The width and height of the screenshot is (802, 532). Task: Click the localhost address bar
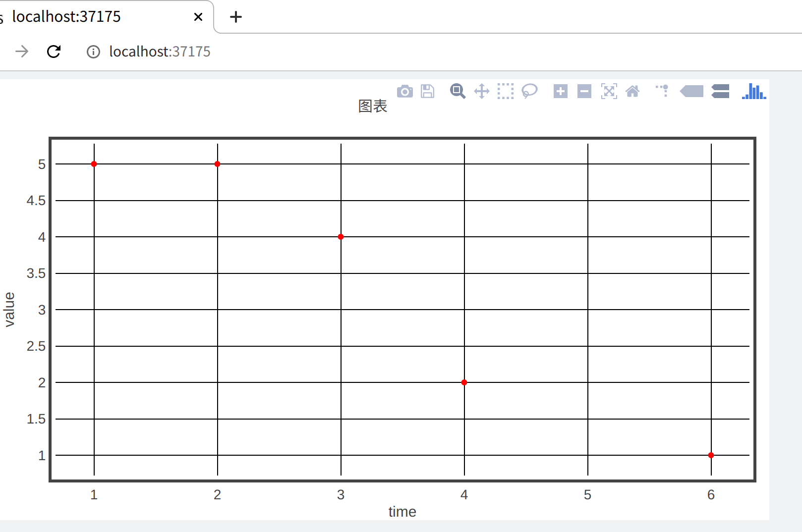point(160,52)
